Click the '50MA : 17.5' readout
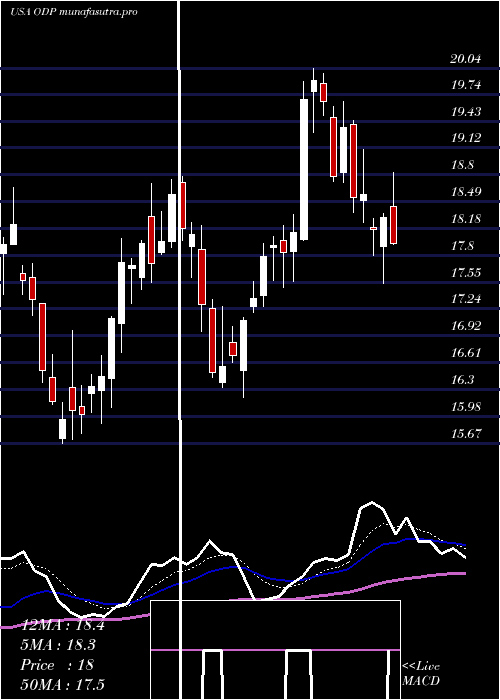 click(x=63, y=684)
